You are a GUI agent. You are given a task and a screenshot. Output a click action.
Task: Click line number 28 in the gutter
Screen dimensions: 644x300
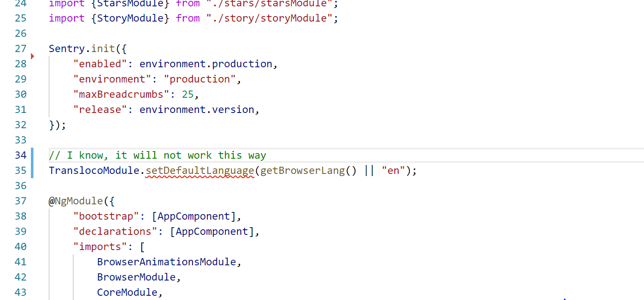pos(20,63)
